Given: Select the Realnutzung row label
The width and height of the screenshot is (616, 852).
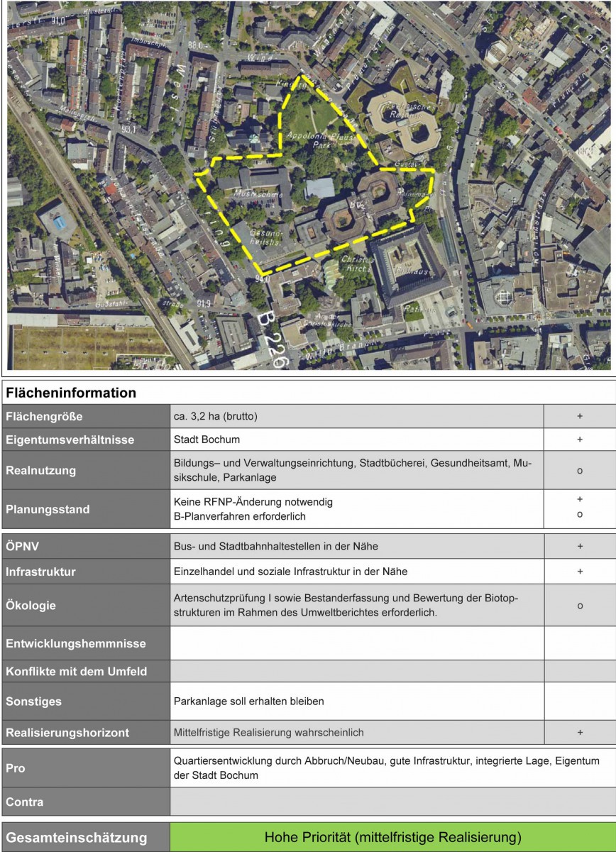Looking at the screenshot, I should tap(40, 470).
